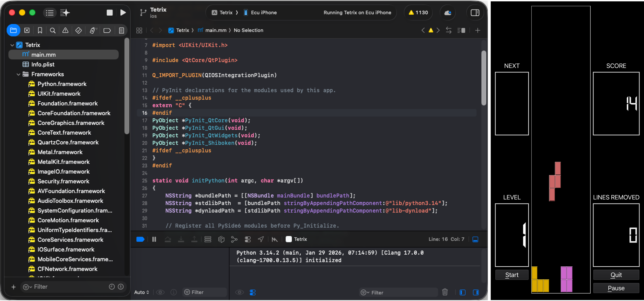This screenshot has width=644, height=301.
Task: Simulate location arrow icon
Action: click(261, 239)
